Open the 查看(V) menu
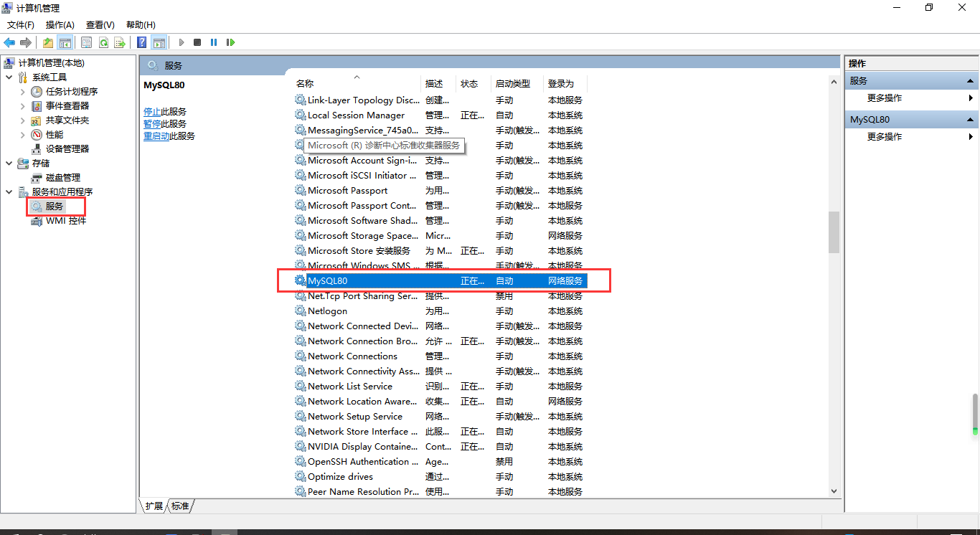Viewport: 980px width, 535px height. tap(100, 25)
